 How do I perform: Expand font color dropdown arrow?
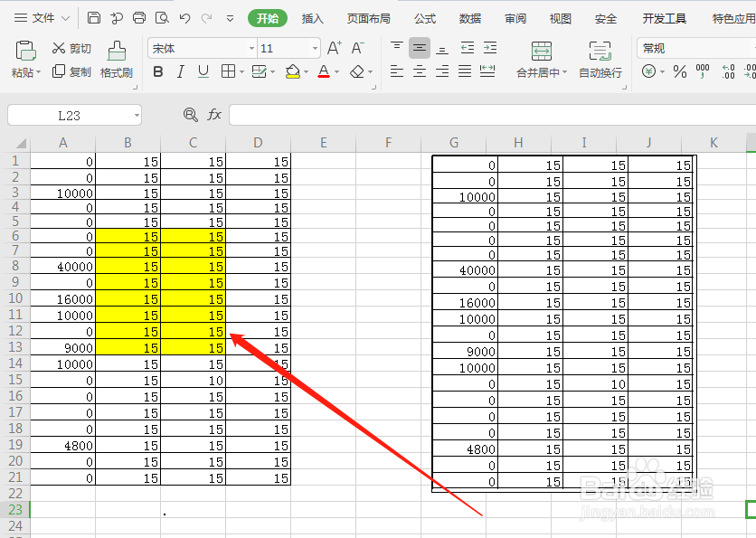pyautogui.click(x=336, y=72)
